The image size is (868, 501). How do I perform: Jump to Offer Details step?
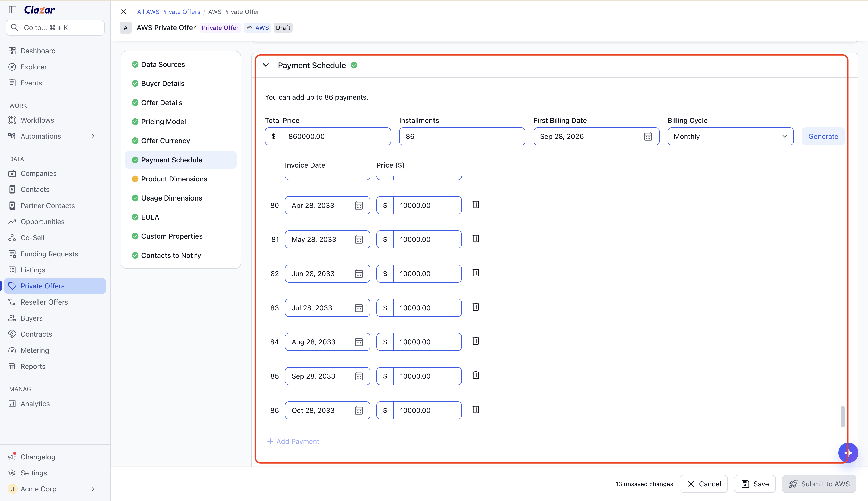point(181,103)
